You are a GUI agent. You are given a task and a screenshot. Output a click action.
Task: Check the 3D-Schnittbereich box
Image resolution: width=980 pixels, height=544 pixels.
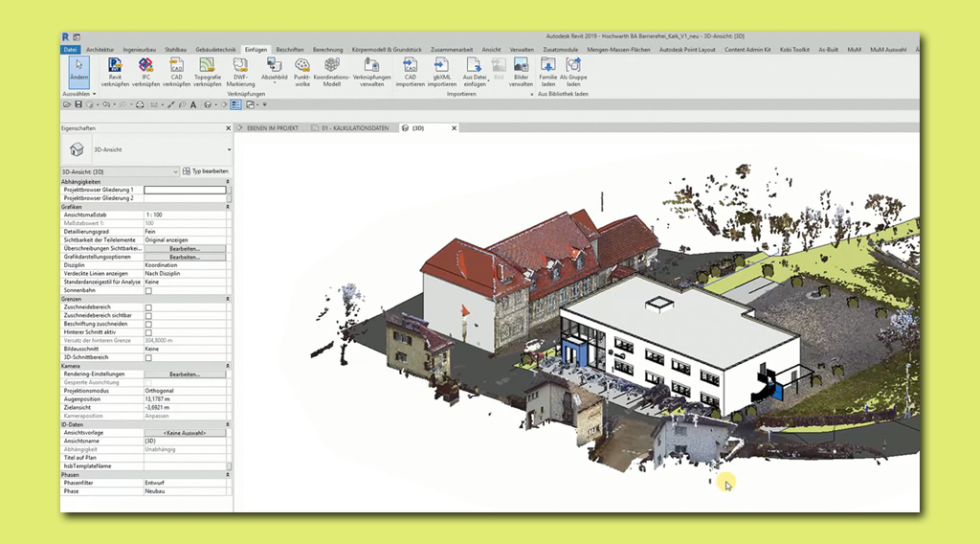click(x=148, y=357)
